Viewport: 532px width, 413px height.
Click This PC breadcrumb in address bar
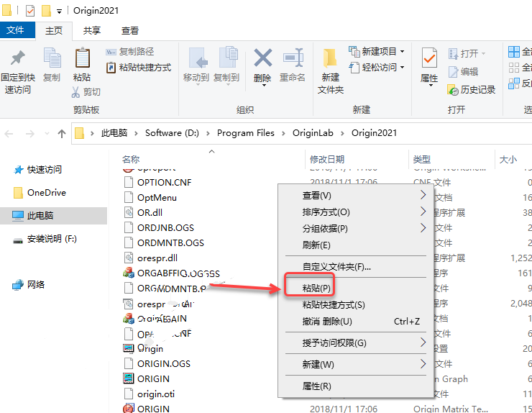(114, 133)
